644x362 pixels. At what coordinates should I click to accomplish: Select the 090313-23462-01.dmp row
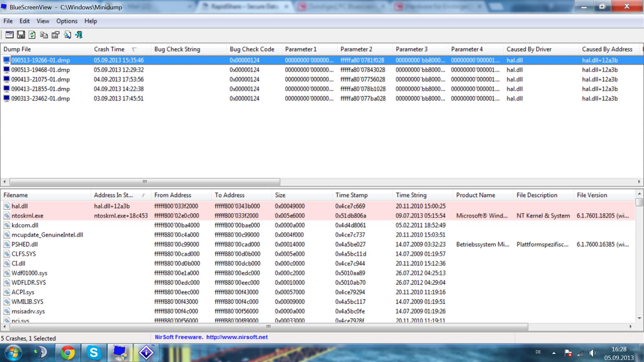coord(321,99)
